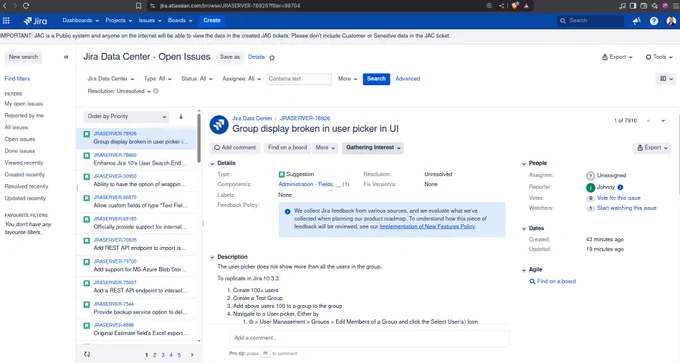Collapse the People section
The height and width of the screenshot is (363, 680).
click(x=524, y=164)
